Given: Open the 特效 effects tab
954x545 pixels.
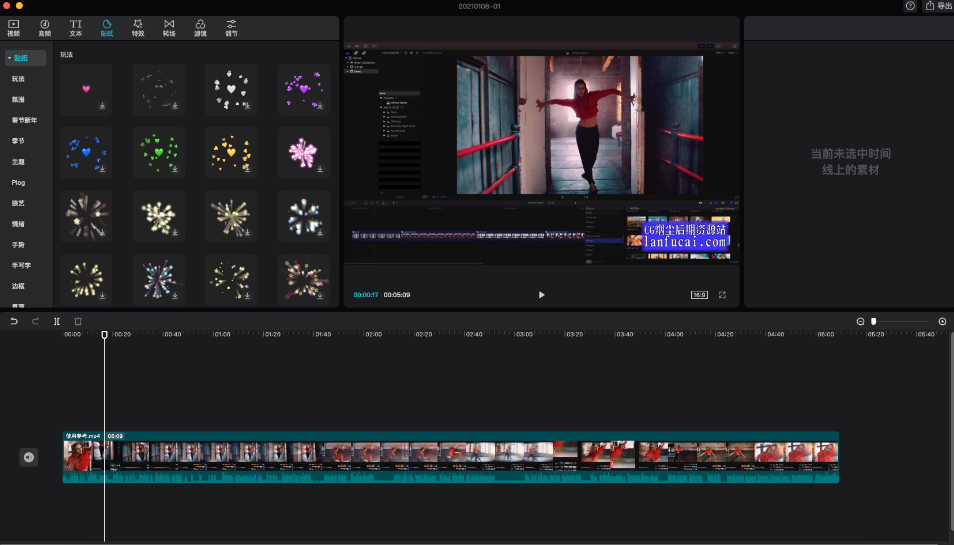Looking at the screenshot, I should pyautogui.click(x=138, y=28).
